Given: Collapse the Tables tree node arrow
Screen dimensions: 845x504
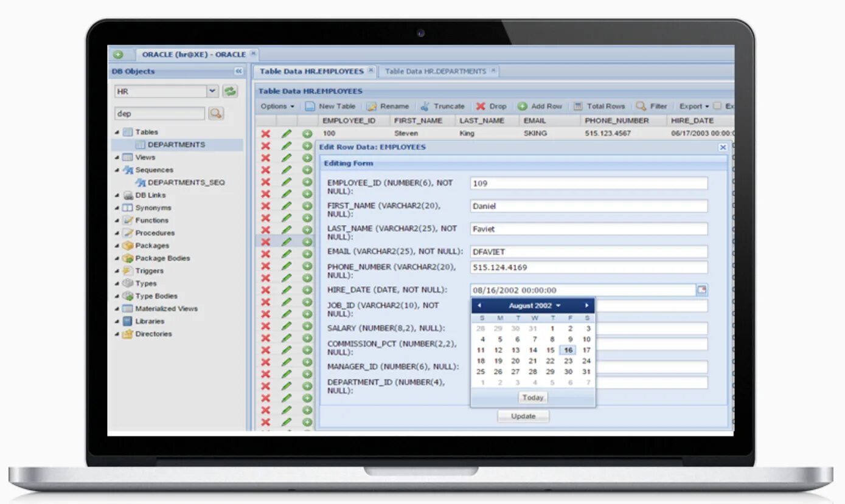Looking at the screenshot, I should [x=117, y=132].
